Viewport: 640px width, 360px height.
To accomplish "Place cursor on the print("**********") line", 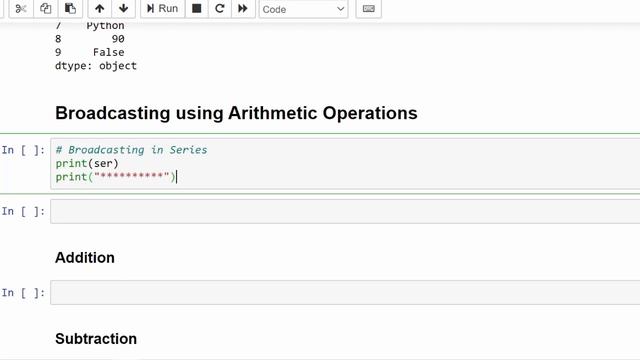I will (x=116, y=177).
